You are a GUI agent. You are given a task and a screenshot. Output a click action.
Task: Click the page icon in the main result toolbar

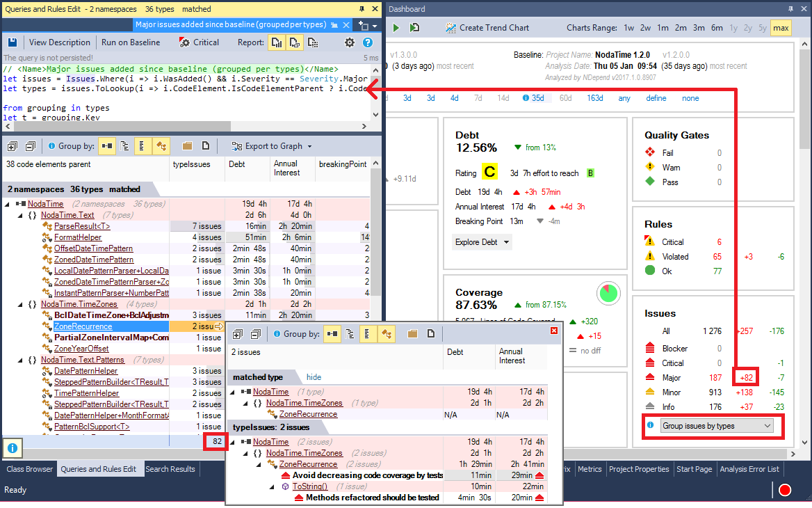click(x=206, y=146)
